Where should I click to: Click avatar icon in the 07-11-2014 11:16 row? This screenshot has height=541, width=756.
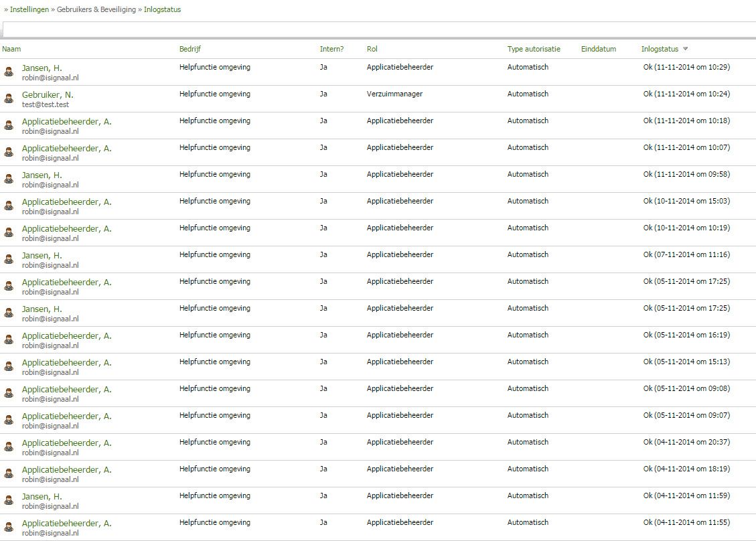[x=9, y=259]
